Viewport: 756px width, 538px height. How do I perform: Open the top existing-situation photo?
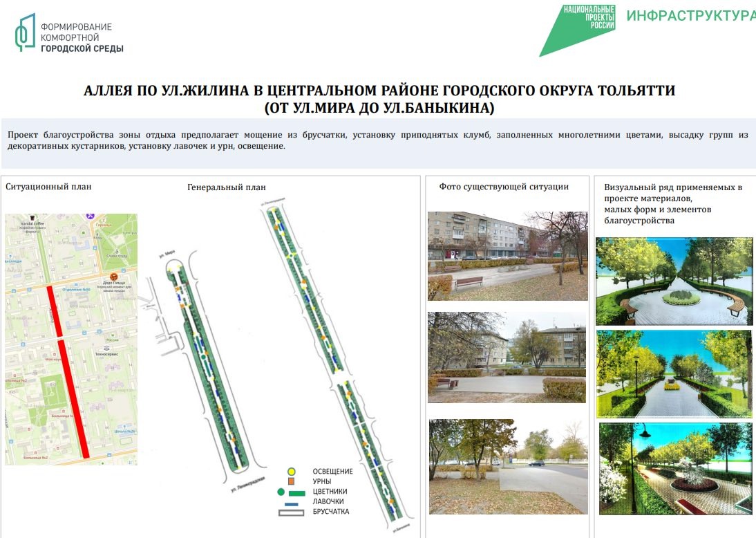click(507, 256)
